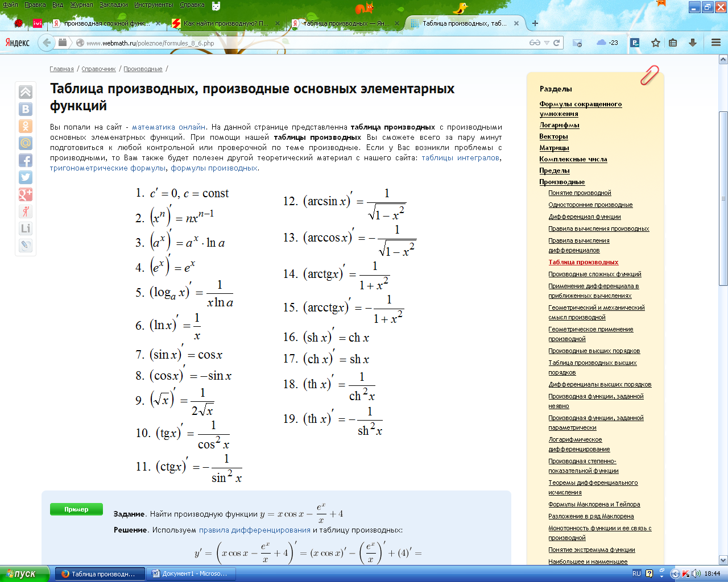Toggle reader view glasses icon
This screenshot has height=582, width=728.
point(535,43)
